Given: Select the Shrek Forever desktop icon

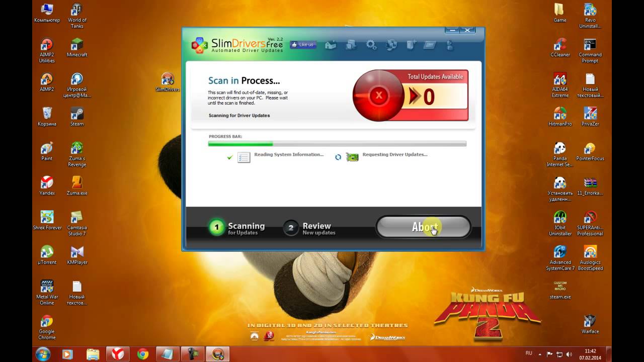Looking at the screenshot, I should click(47, 221).
